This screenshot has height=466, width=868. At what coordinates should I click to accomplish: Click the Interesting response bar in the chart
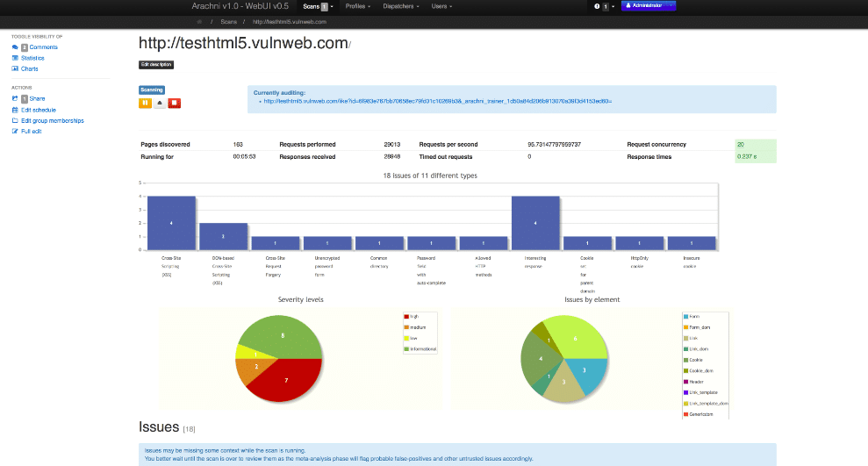[535, 223]
